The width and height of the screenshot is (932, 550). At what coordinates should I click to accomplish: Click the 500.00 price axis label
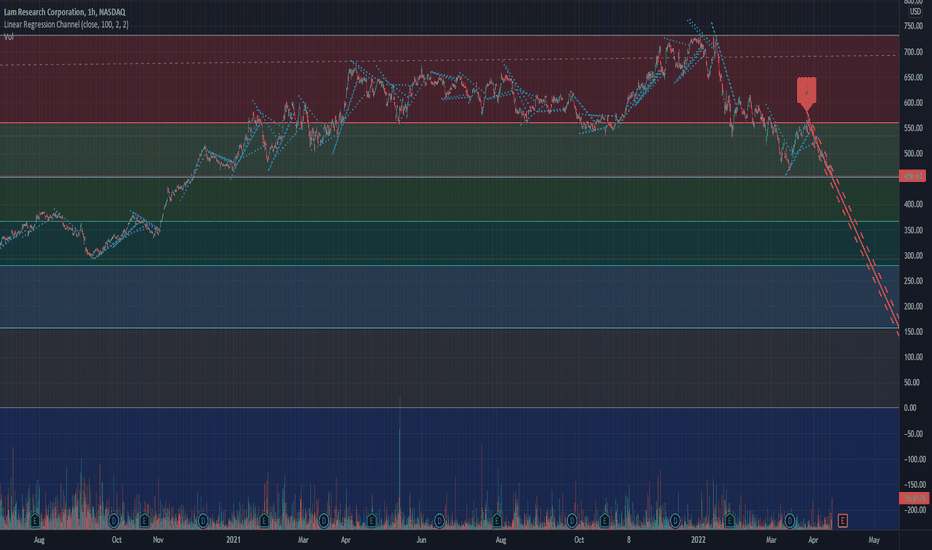coord(913,153)
